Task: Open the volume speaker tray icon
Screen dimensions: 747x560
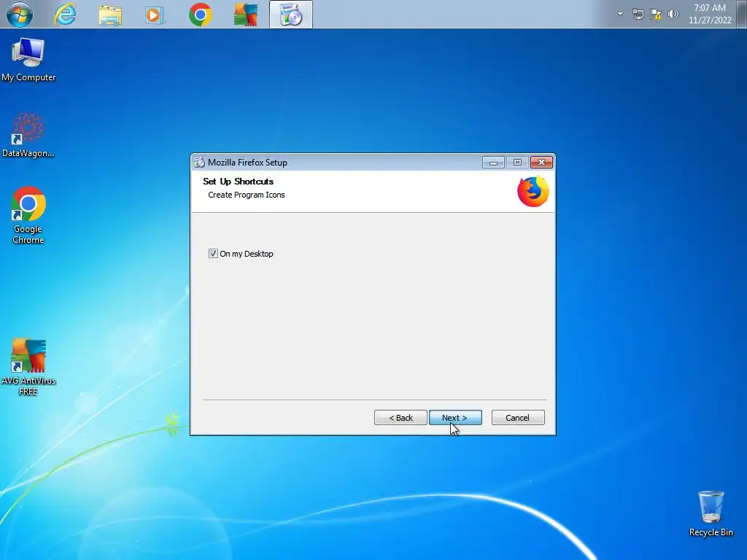Action: 673,14
